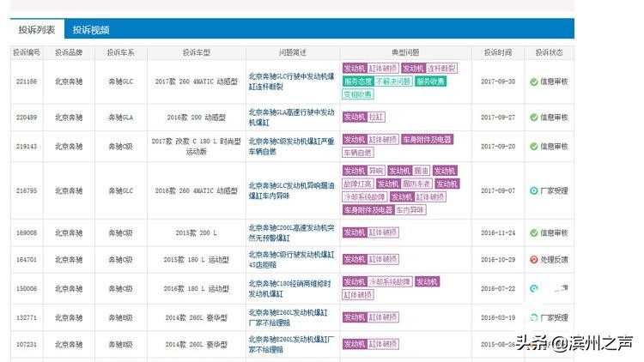Click the 缸体破损 tag in row 169008
The image size is (644, 362).
coord(383,232)
